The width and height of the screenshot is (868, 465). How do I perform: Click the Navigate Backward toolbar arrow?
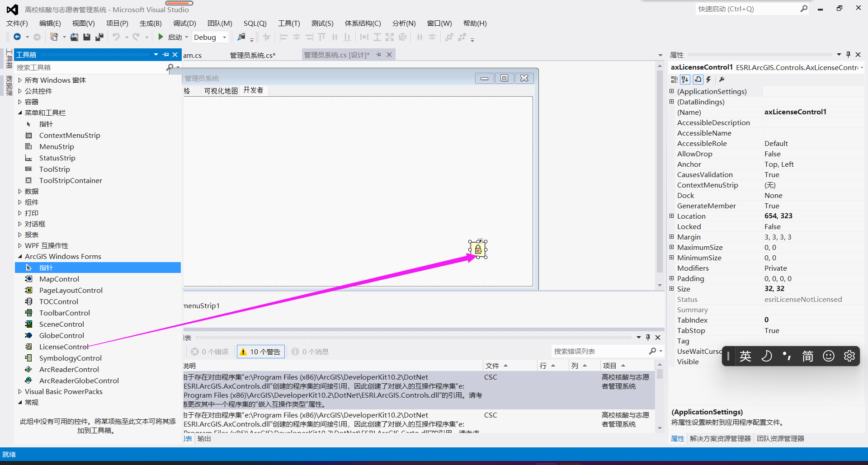pyautogui.click(x=17, y=37)
